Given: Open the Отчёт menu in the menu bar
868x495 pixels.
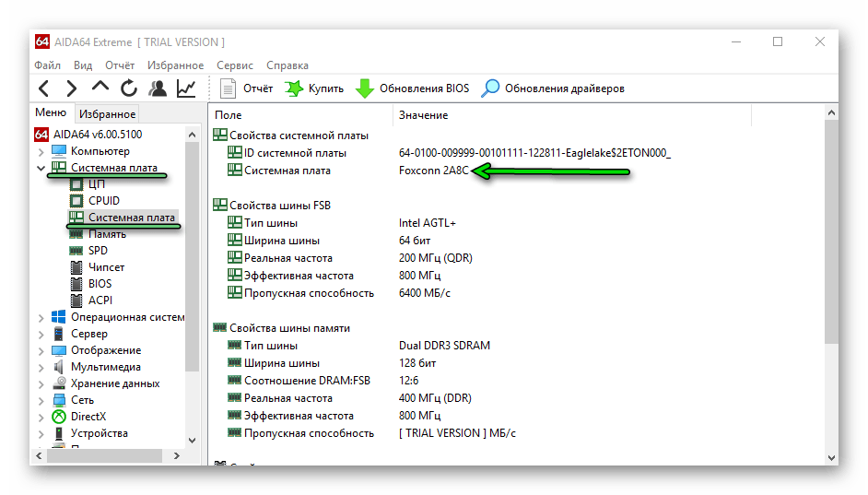Looking at the screenshot, I should point(120,65).
